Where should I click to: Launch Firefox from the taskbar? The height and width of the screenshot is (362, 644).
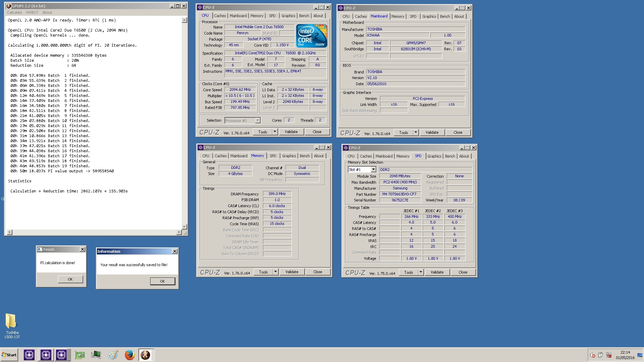129,355
